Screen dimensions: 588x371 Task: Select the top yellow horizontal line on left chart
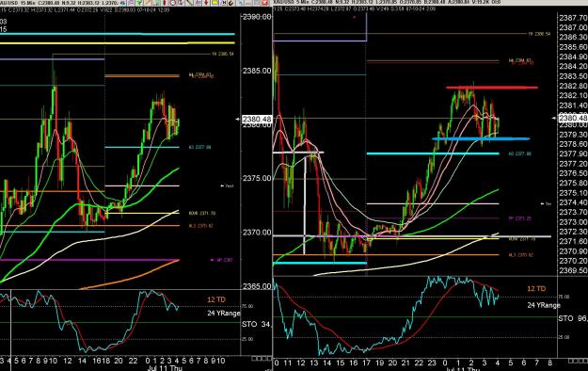click(117, 42)
